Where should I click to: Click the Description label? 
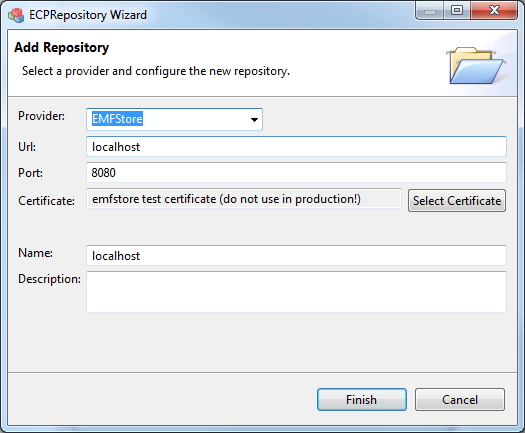49,279
